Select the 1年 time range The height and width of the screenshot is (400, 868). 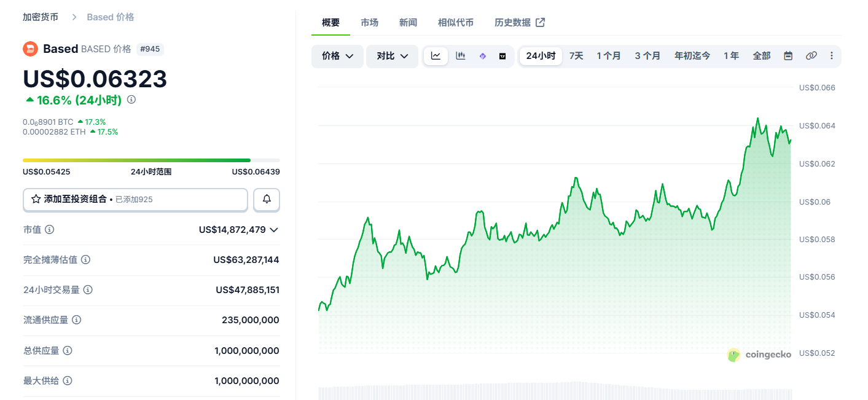coord(731,56)
